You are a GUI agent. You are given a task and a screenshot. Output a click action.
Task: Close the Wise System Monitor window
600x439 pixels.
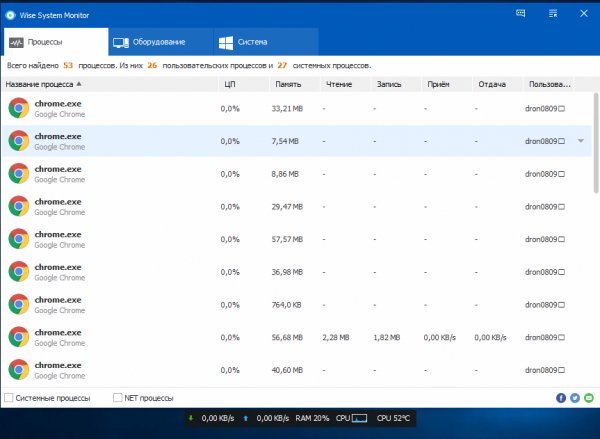click(x=584, y=13)
